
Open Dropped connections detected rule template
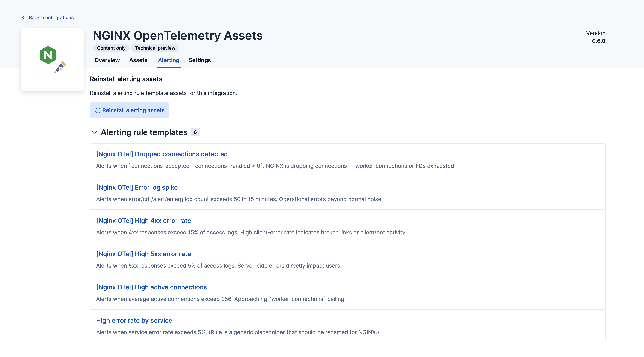(162, 154)
